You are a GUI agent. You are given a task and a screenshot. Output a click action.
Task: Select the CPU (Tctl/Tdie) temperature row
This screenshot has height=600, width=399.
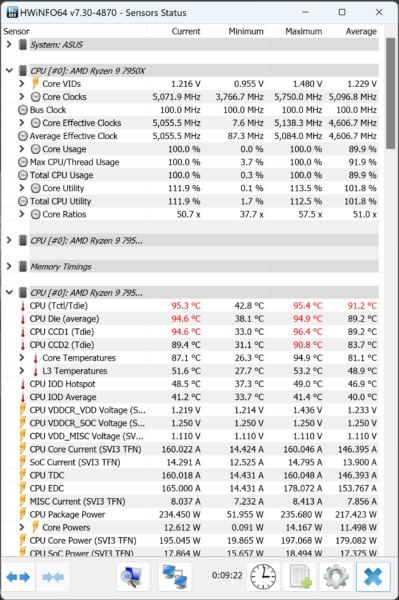click(190, 306)
